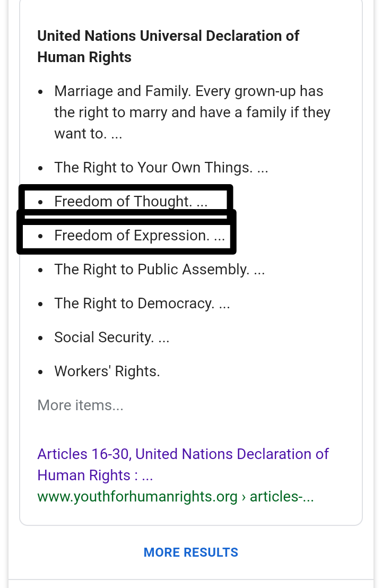This screenshot has width=382, height=588.
Task: Click the ellipsis after Right to Democracy
Action: click(x=224, y=304)
